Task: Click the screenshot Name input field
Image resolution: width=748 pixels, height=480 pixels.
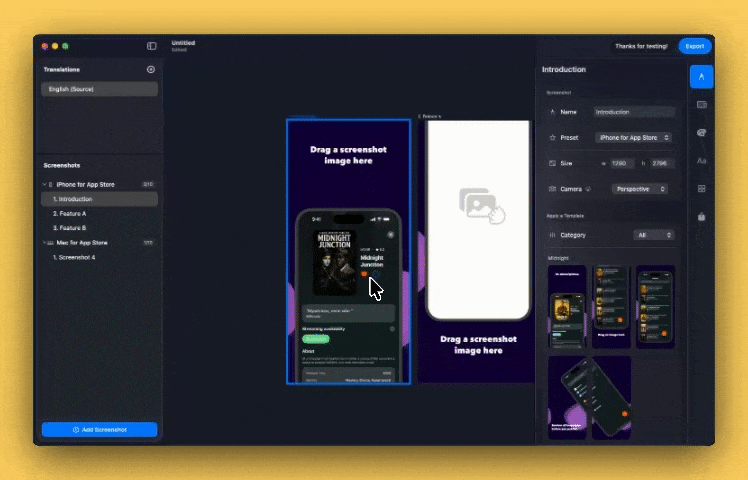Action: (634, 112)
